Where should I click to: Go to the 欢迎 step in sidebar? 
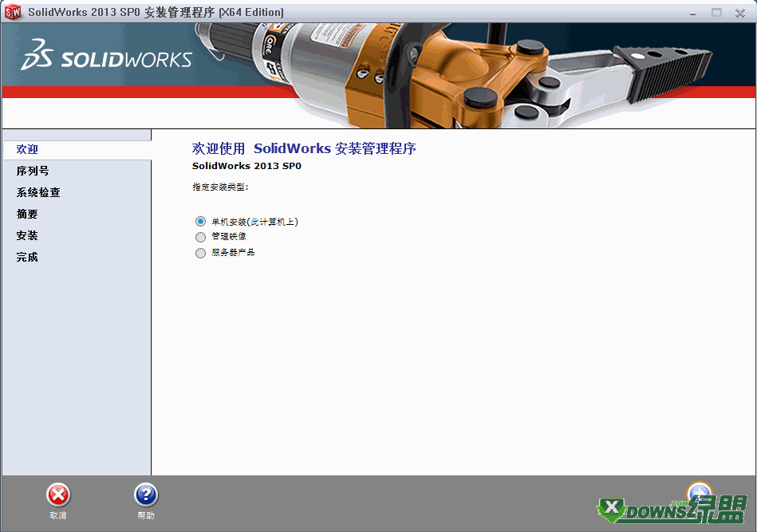tap(27, 149)
